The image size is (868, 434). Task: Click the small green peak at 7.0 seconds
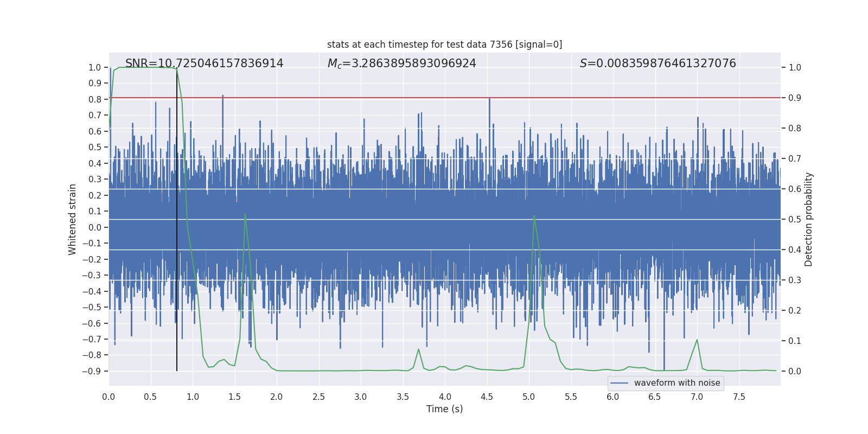pyautogui.click(x=697, y=340)
